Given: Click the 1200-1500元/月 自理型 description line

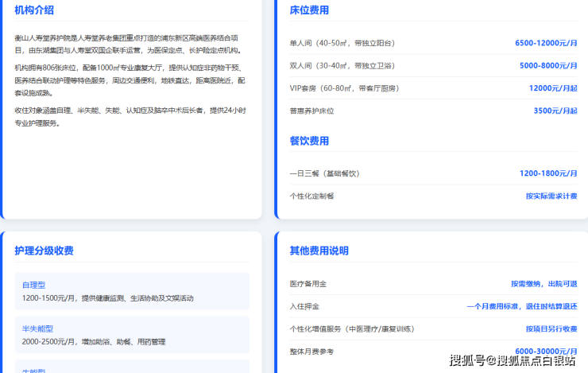Looking at the screenshot, I should pos(107,298).
